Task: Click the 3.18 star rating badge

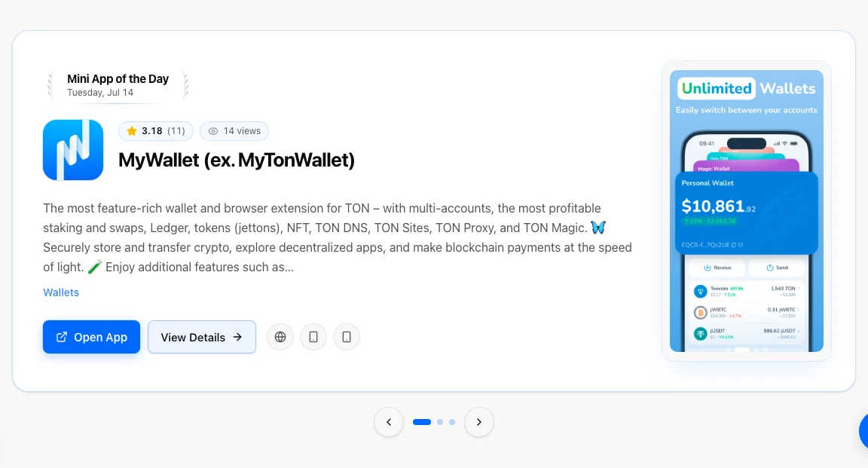Action: (155, 131)
